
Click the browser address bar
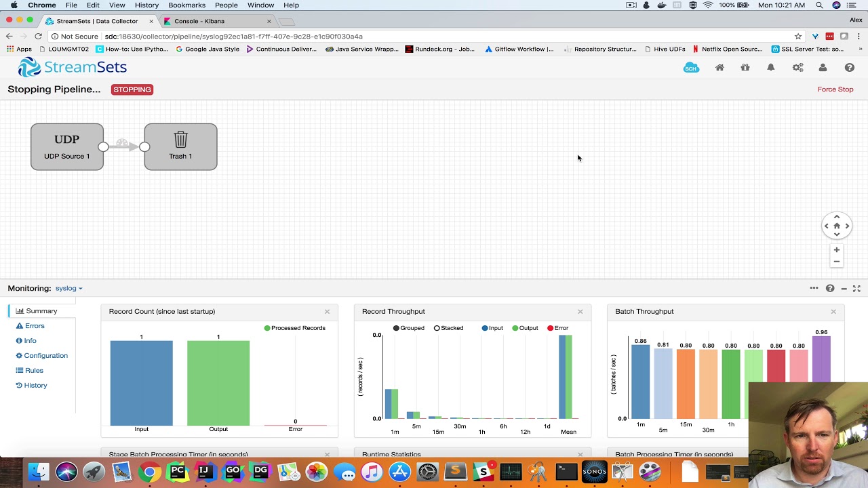coord(420,37)
